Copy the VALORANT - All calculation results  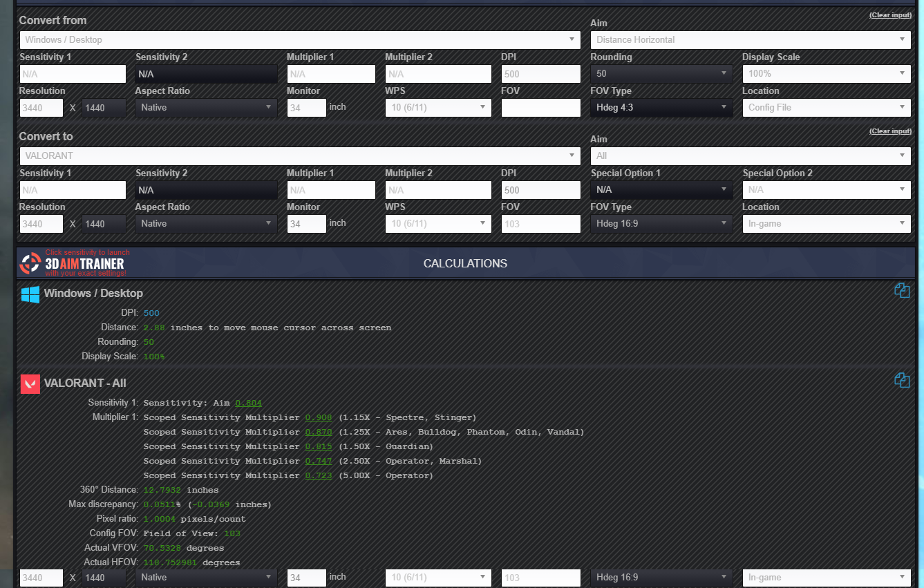click(x=901, y=380)
